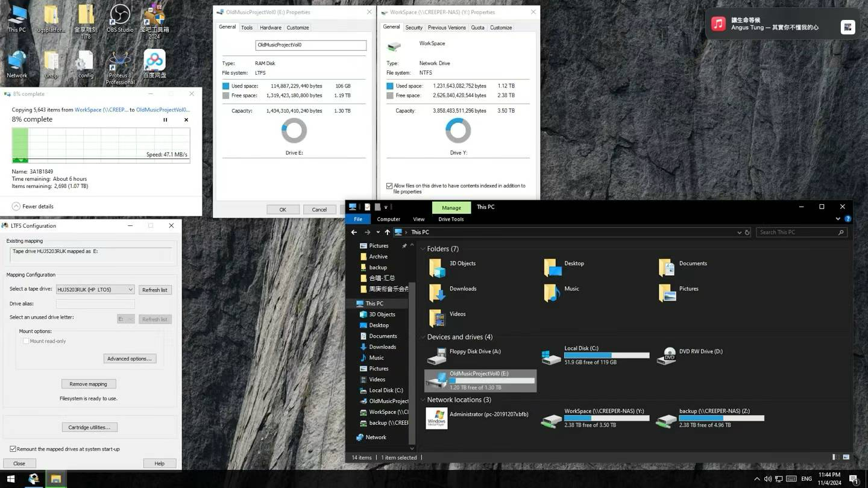Collapse copy dialog with Fewer details
This screenshot has width=868, height=488.
16,206
